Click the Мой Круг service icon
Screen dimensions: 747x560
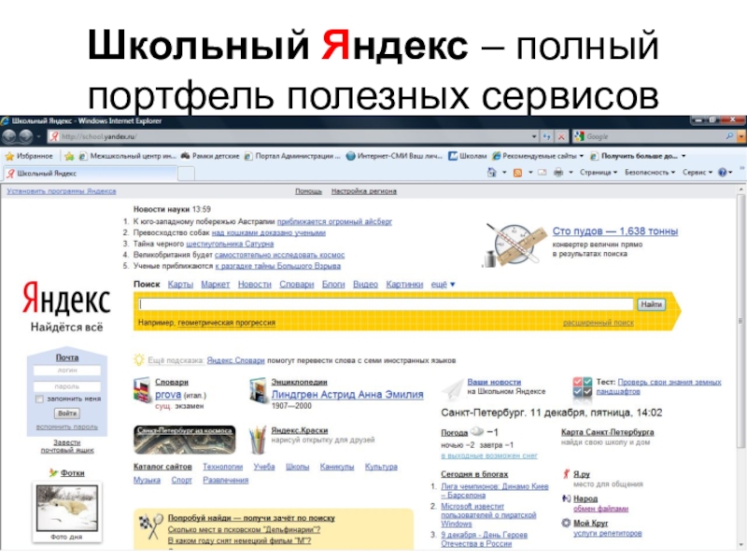coord(566,523)
